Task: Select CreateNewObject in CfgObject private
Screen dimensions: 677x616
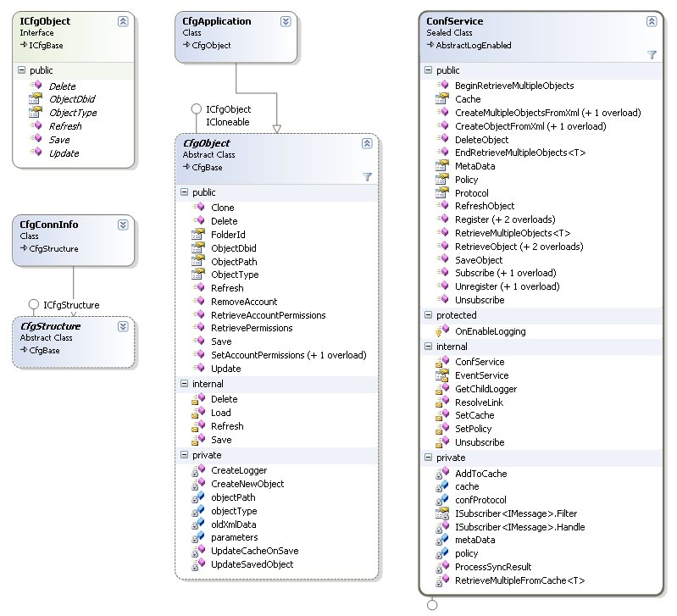Action: click(x=247, y=484)
